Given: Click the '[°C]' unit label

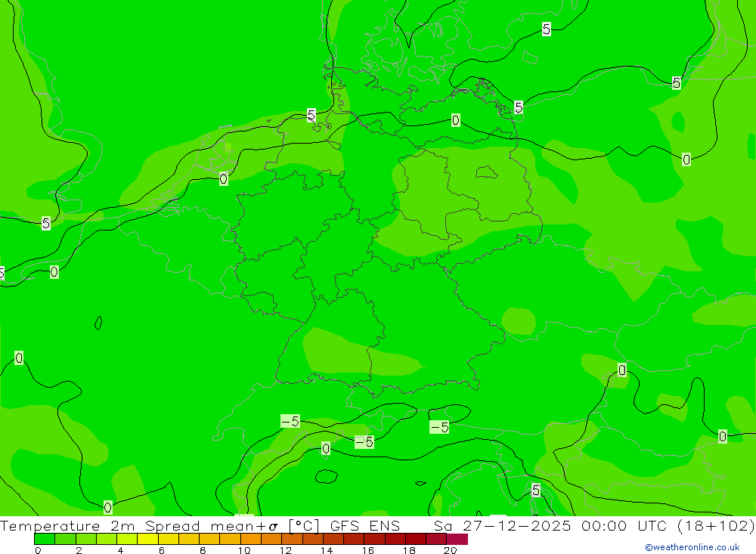Looking at the screenshot, I should (x=304, y=525).
